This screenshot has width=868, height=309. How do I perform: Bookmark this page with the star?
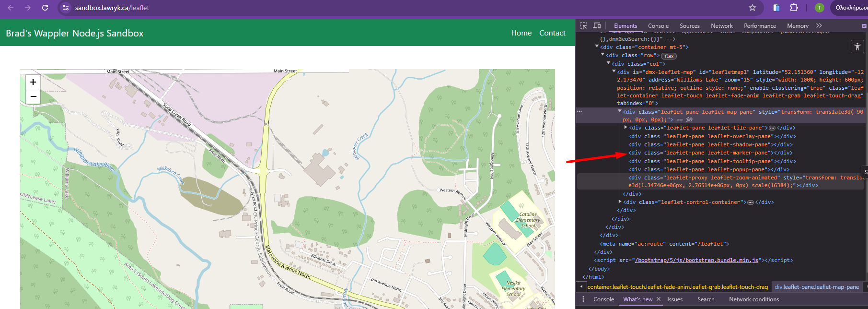tap(752, 8)
